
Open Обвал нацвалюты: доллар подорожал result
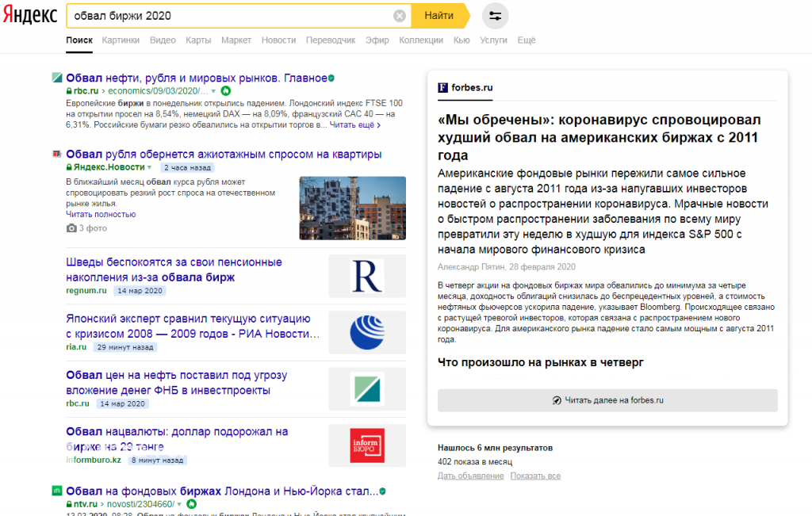click(x=177, y=439)
